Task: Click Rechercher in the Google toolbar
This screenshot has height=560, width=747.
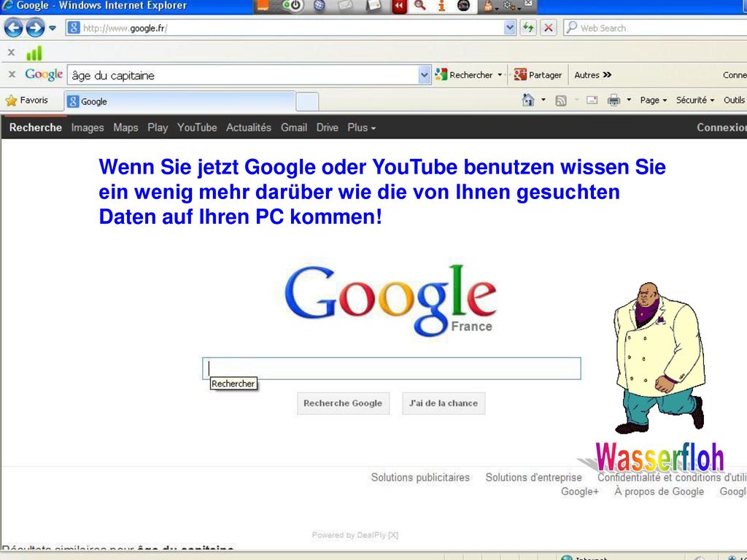Action: click(464, 75)
